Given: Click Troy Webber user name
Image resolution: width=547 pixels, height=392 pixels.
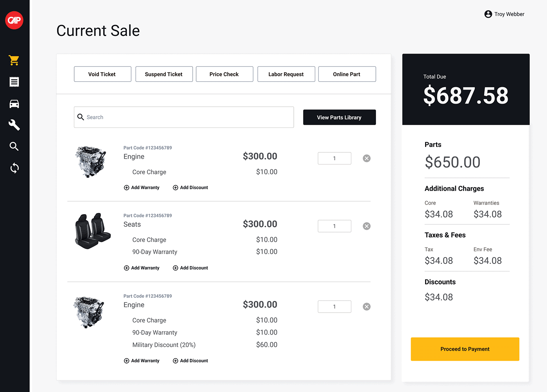Looking at the screenshot, I should coord(509,14).
